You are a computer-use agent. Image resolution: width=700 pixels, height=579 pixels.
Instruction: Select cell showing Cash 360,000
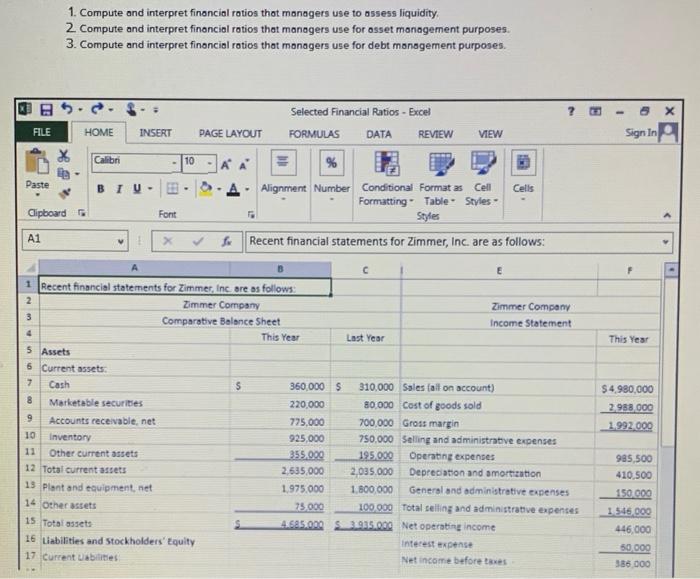[280, 386]
